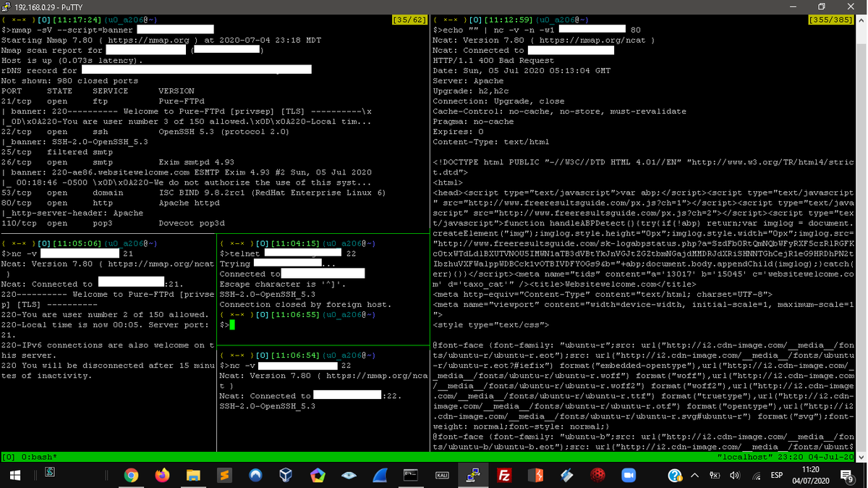Open Firefox from the taskbar
This screenshot has width=868, height=488.
pyautogui.click(x=162, y=475)
